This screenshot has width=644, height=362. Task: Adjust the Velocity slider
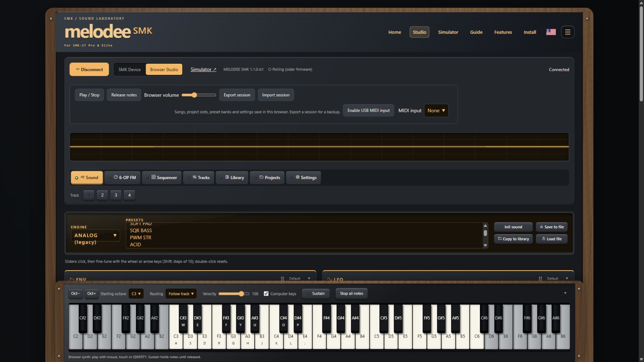click(234, 294)
